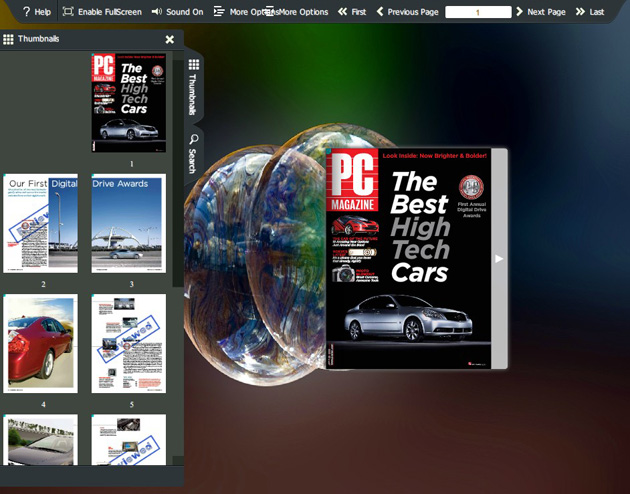Jump to last page with double-right arrow

pyautogui.click(x=580, y=12)
